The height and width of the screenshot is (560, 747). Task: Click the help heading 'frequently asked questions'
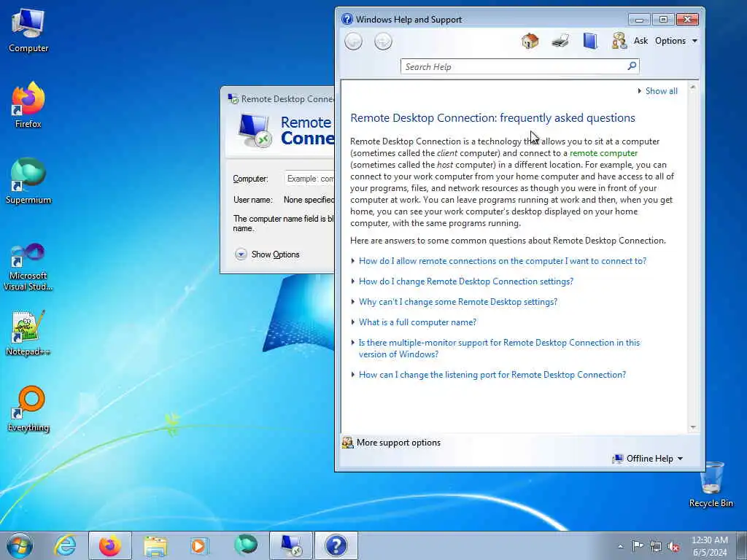coord(568,118)
